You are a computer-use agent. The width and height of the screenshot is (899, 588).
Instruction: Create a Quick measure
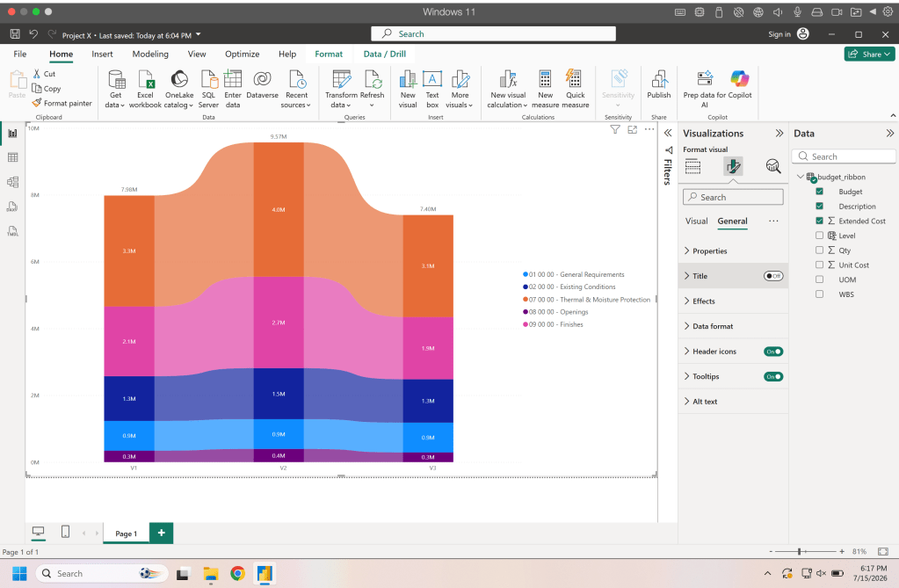[575, 89]
